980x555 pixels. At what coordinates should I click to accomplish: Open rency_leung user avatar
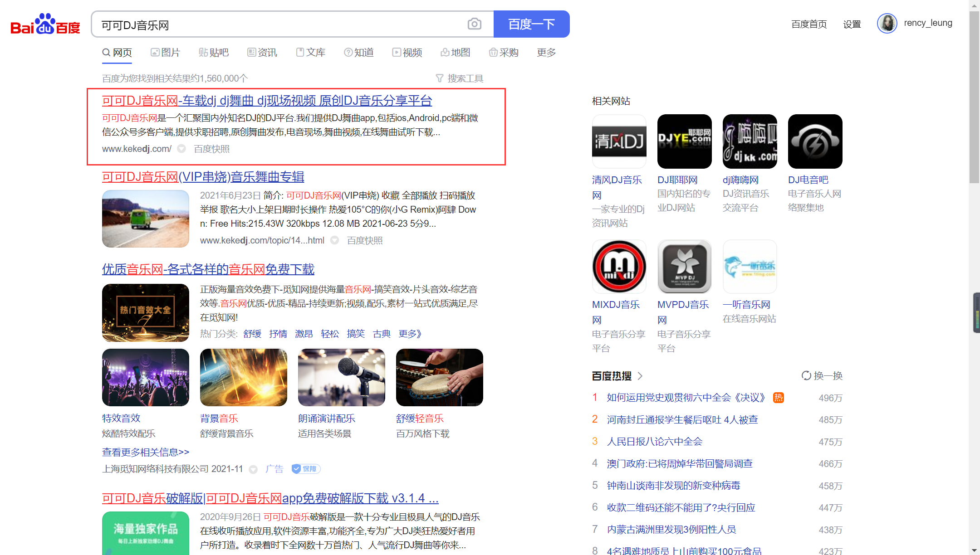887,23
